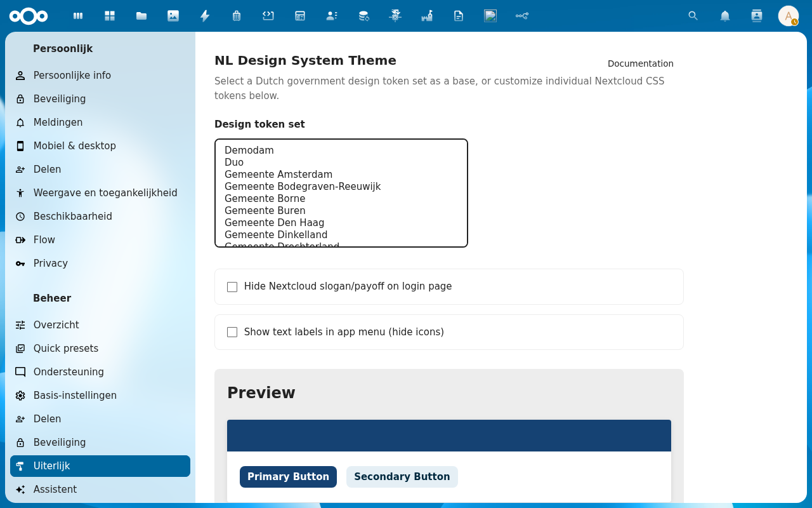Open Ondersteuning admin section
The width and height of the screenshot is (812, 508).
[x=100, y=372]
